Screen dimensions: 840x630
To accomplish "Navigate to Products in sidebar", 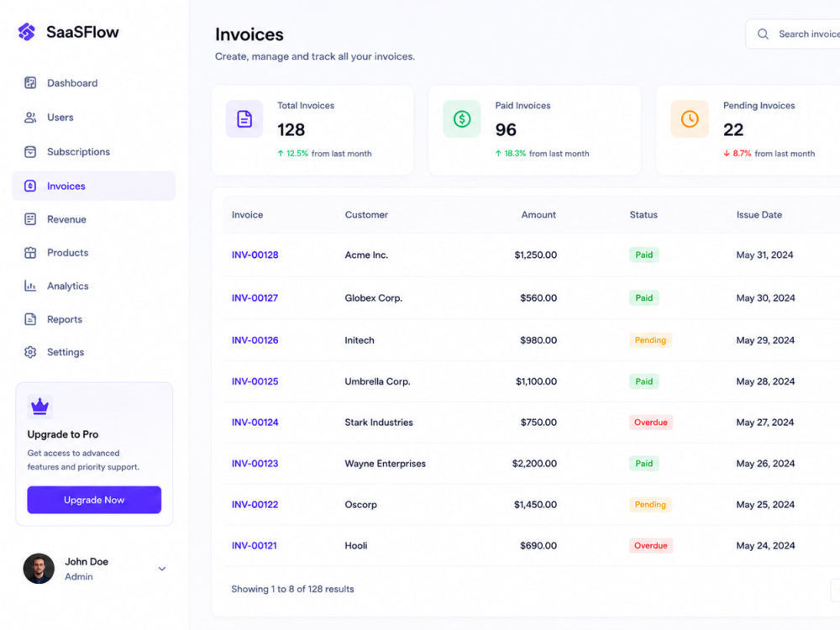I will [94, 253].
